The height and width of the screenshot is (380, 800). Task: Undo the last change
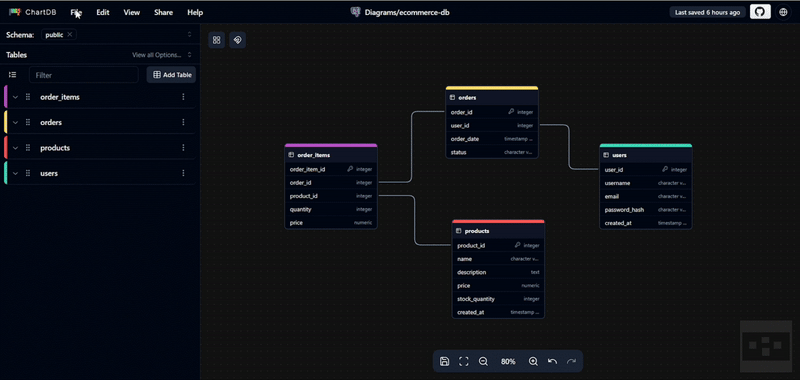(552, 361)
